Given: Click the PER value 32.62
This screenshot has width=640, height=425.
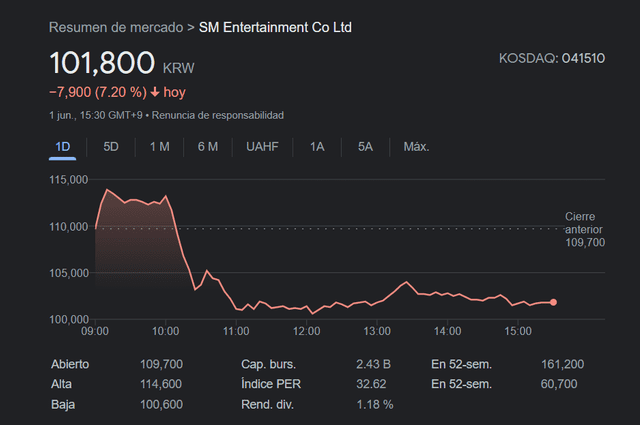Looking at the screenshot, I should click(371, 384).
